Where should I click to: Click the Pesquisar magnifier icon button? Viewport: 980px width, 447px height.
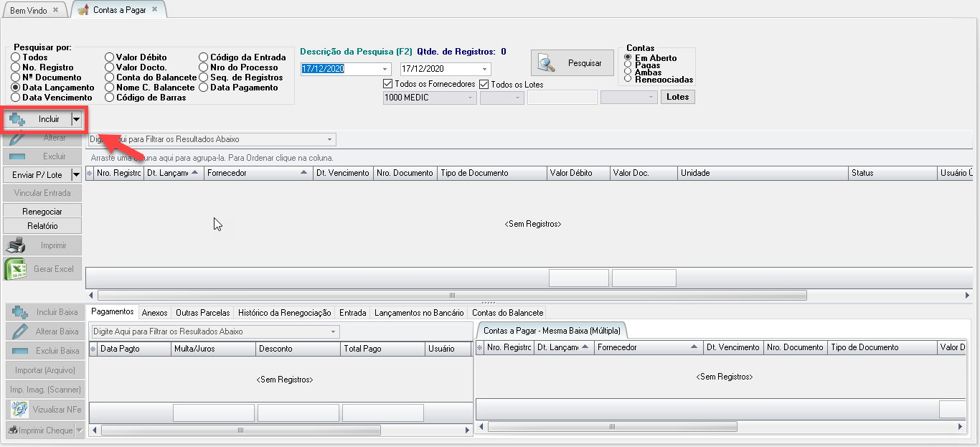(547, 63)
